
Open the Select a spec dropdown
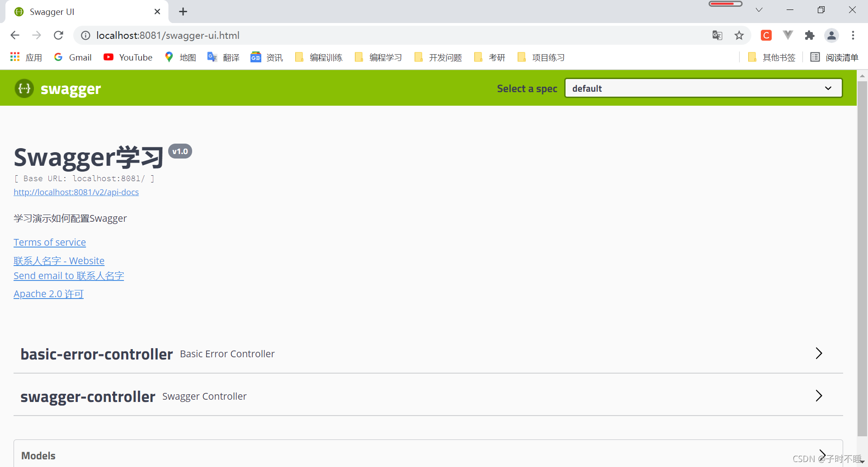(x=703, y=88)
